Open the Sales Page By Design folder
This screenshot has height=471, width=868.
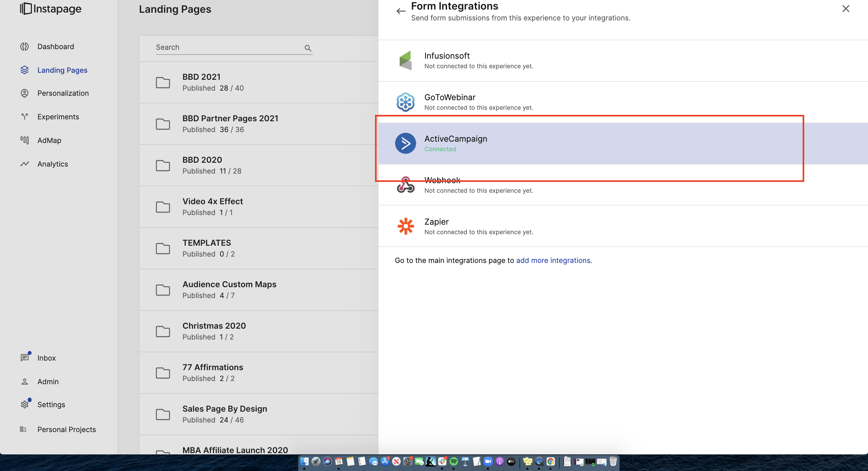click(x=258, y=414)
